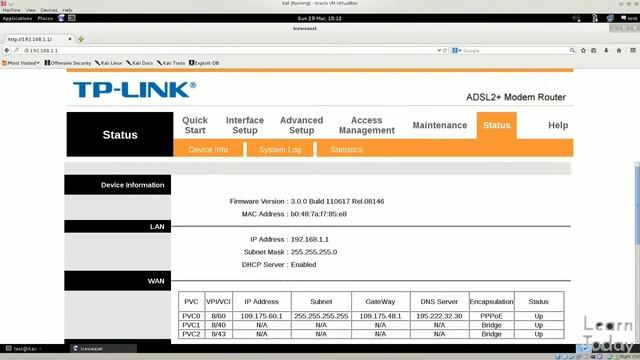
Task: Click the gateway 109.175.48.1 cell
Action: [x=380, y=316]
